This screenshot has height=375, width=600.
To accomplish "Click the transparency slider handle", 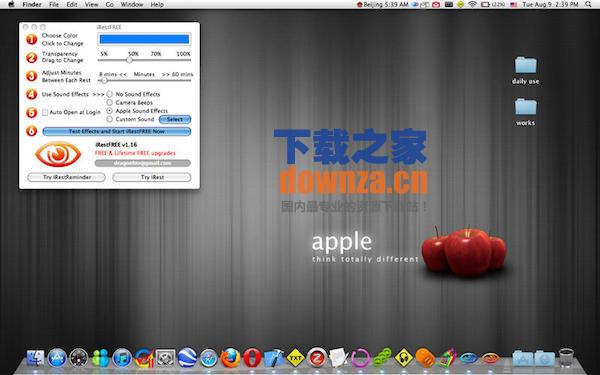I will [129, 60].
